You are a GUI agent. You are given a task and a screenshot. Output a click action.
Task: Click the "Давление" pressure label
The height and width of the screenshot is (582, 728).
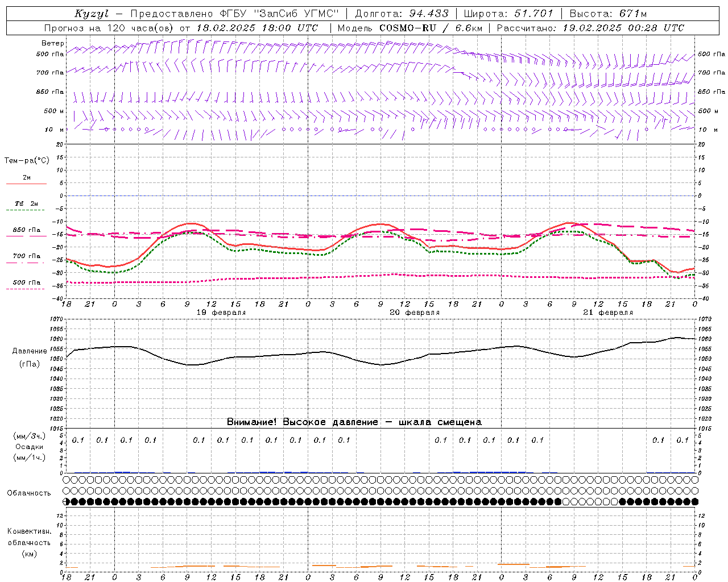click(x=30, y=351)
